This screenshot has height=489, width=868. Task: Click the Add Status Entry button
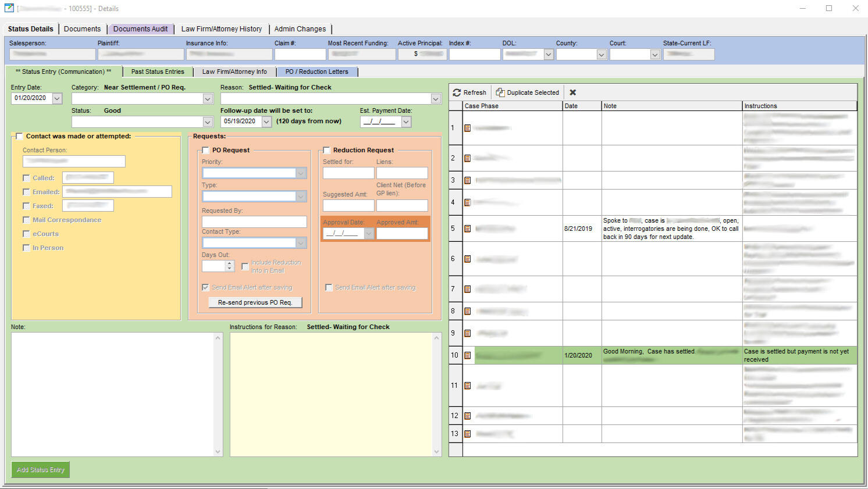click(41, 470)
